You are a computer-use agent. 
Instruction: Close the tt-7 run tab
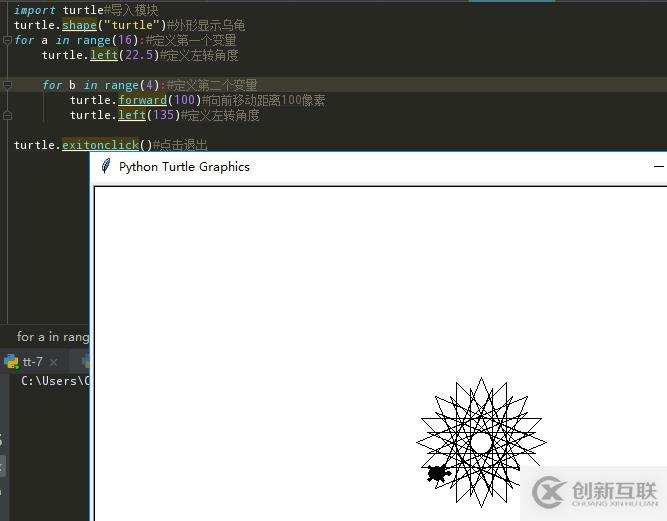(54, 363)
